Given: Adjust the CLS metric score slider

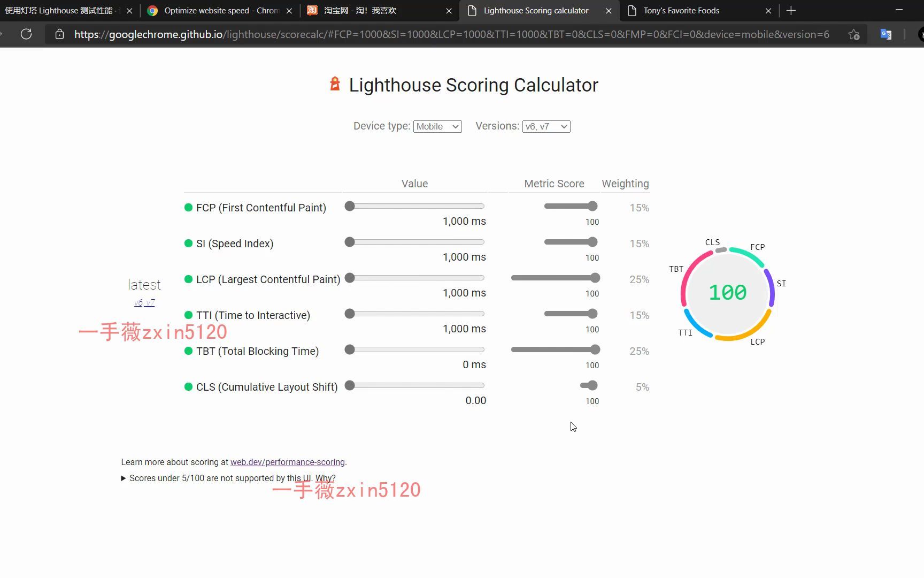Looking at the screenshot, I should (589, 385).
